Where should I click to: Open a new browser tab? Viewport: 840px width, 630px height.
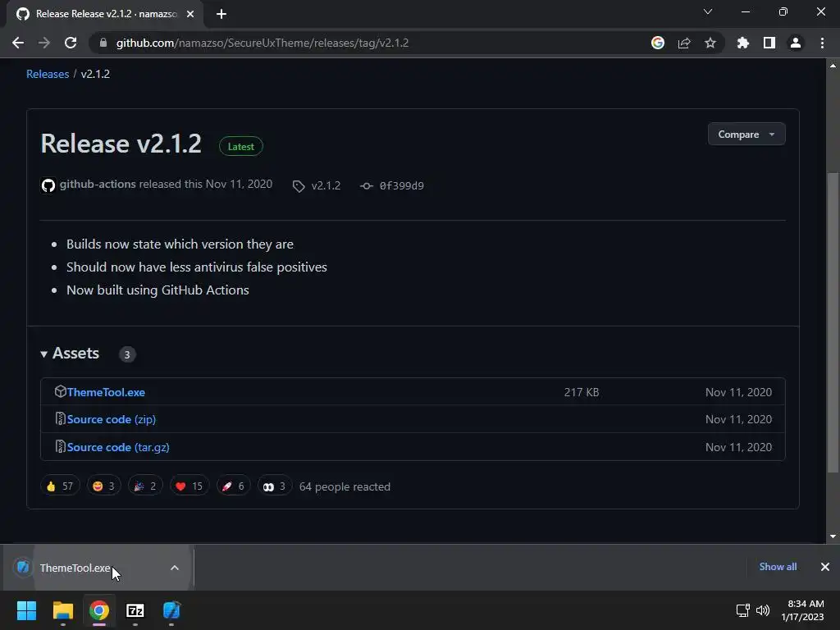221,14
